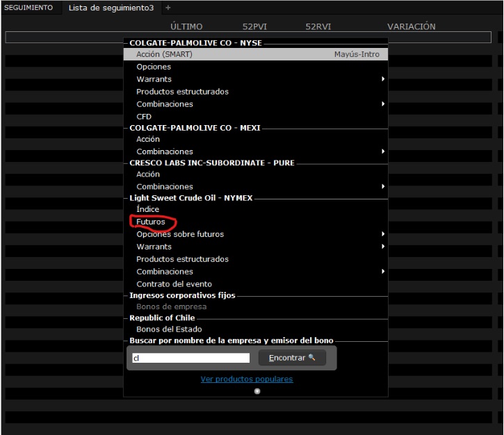The width and height of the screenshot is (504, 435).
Task: Select Futuros under Light Sweet Crude Oil
Action: pos(151,222)
